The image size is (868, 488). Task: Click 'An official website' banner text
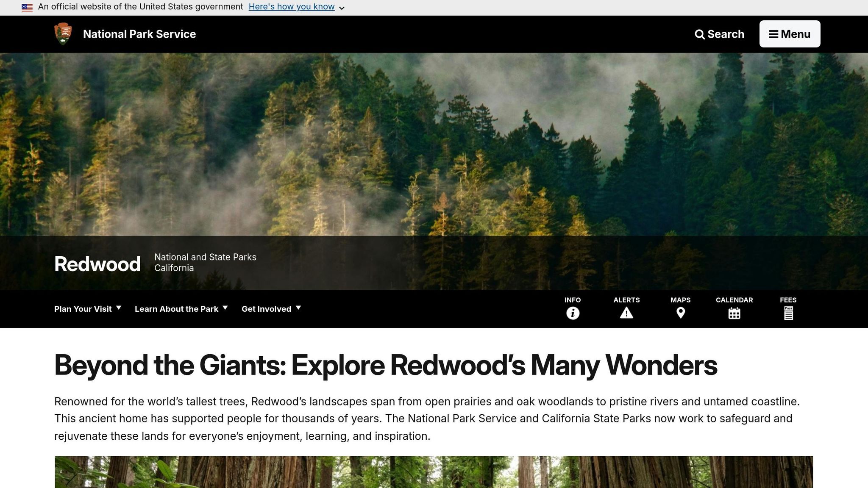(x=141, y=7)
